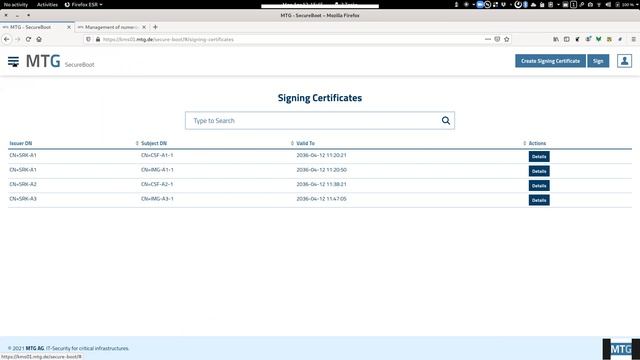
Task: Close the MTG - SecureBoot tab
Action: click(69, 27)
